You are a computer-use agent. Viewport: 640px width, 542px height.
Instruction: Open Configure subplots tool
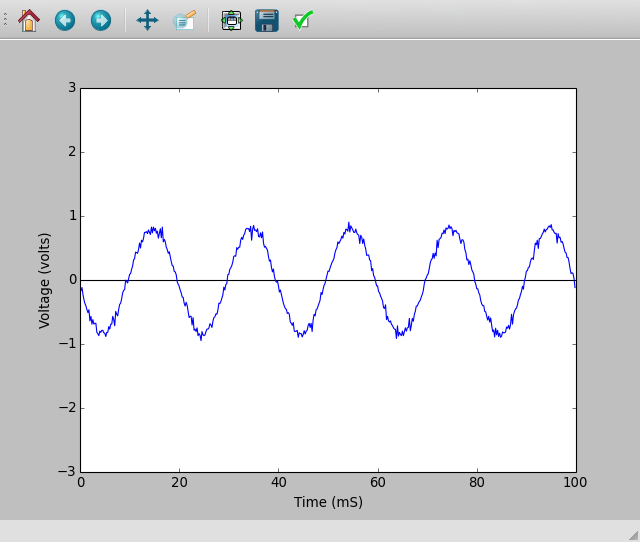point(231,20)
